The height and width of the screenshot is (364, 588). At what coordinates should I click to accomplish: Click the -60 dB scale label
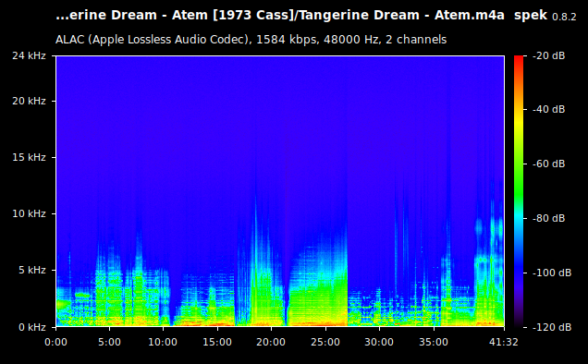pyautogui.click(x=548, y=164)
